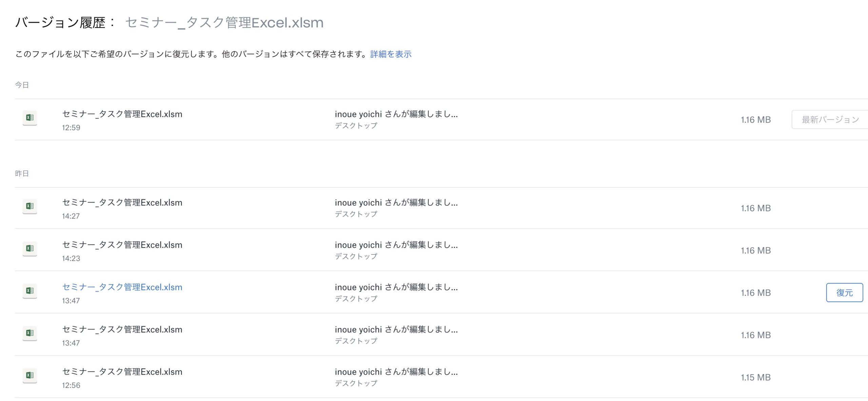This screenshot has height=401, width=868.
Task: Click editor info on 14:27 version row
Action: pyautogui.click(x=396, y=203)
